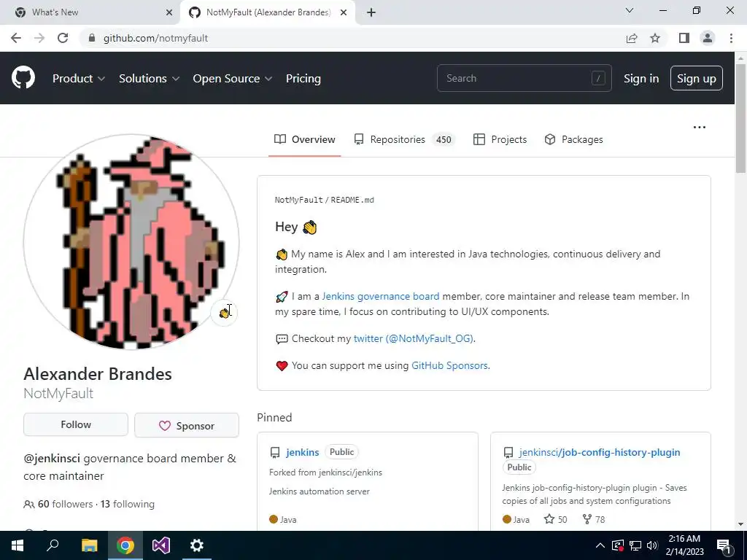Screen dimensions: 747x560
Task: Toggle the Chrome side panel
Action: pyautogui.click(x=684, y=38)
